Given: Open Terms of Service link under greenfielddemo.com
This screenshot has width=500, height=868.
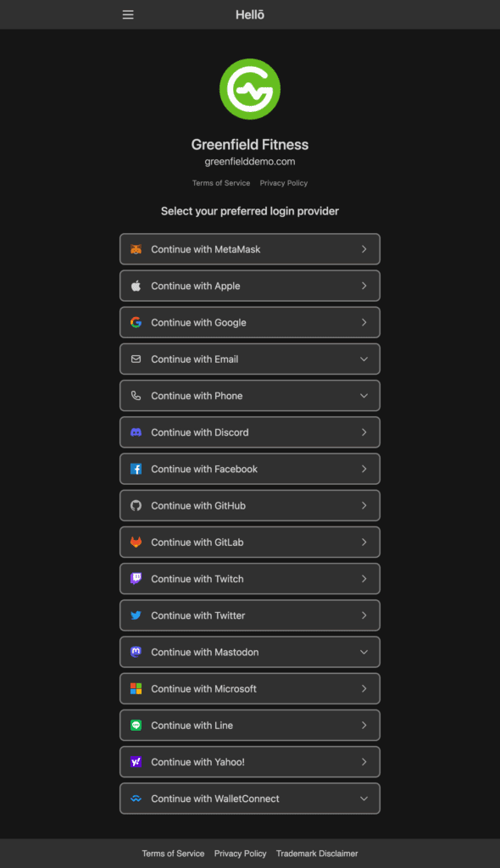Looking at the screenshot, I should (221, 183).
